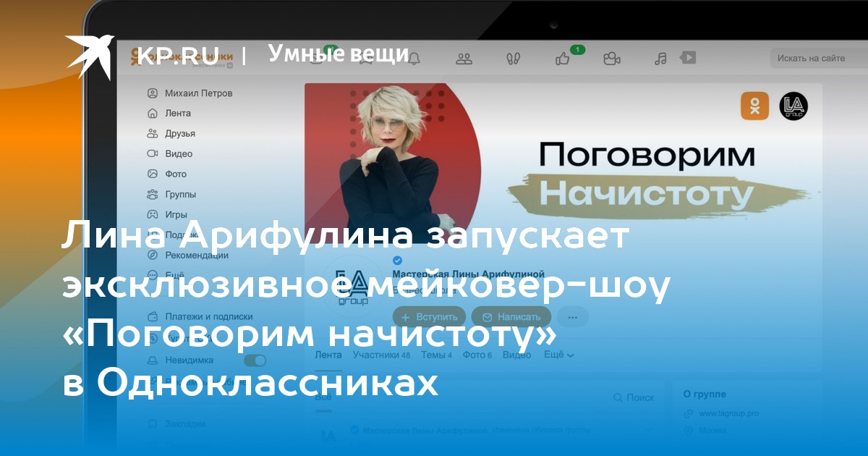
Task: Click the magnifier icon beside Поиск
Action: click(x=618, y=397)
